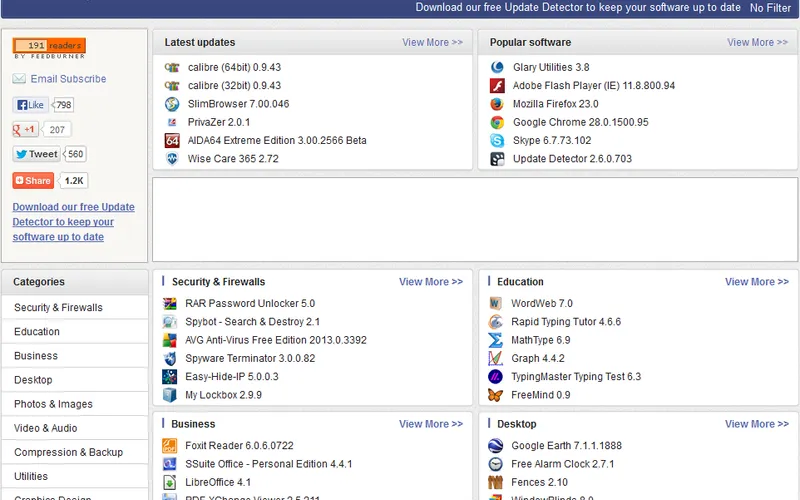Click the Skype icon
This screenshot has width=800, height=500.
coord(497,140)
